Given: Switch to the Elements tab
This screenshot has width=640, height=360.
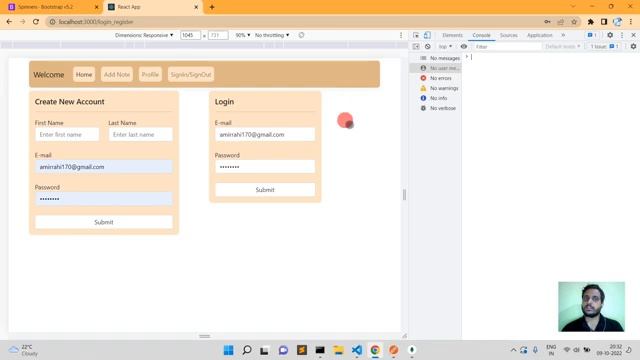Looking at the screenshot, I should 452,35.
